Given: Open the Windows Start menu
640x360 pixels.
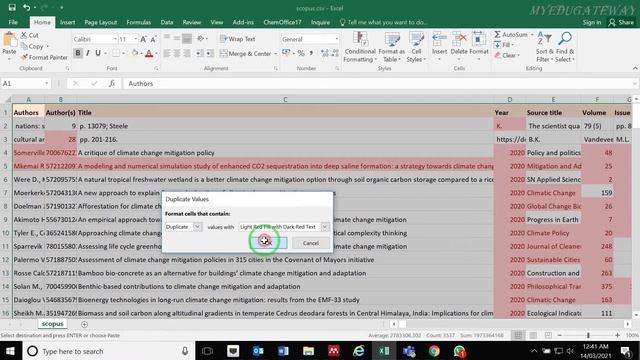Looking at the screenshot, I should point(11,351).
